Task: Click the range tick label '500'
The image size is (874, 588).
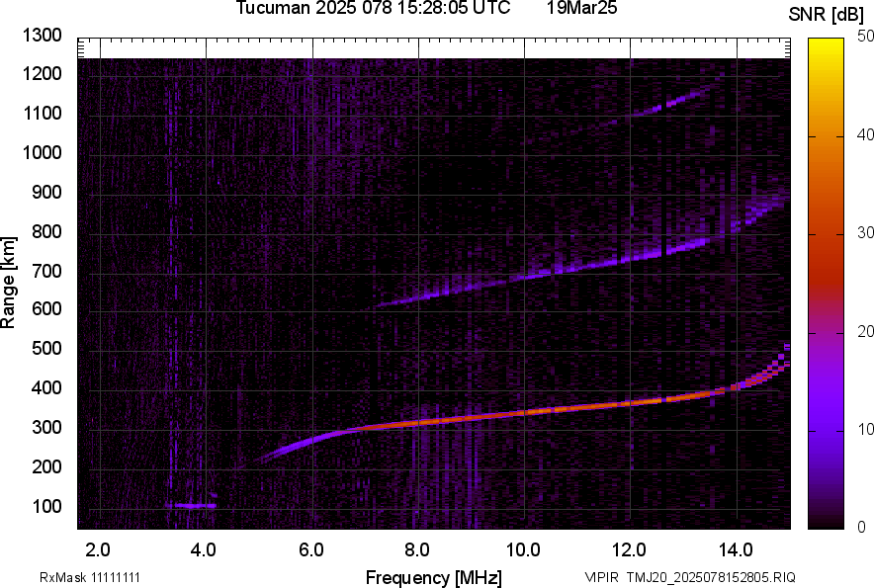Action: (x=46, y=348)
